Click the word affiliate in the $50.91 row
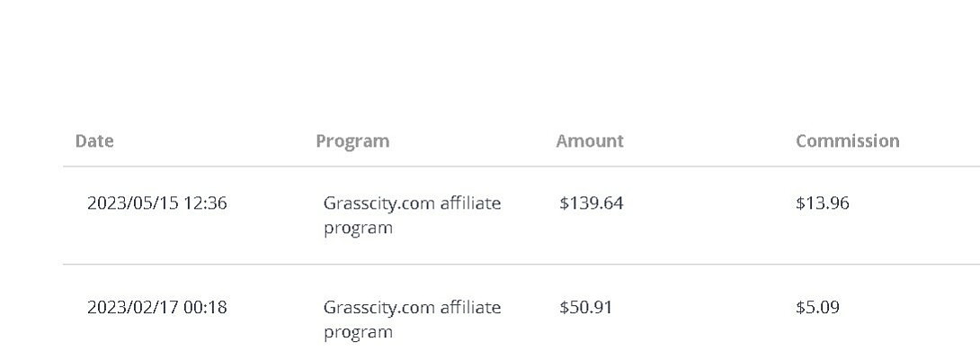980x360 pixels. 470,308
